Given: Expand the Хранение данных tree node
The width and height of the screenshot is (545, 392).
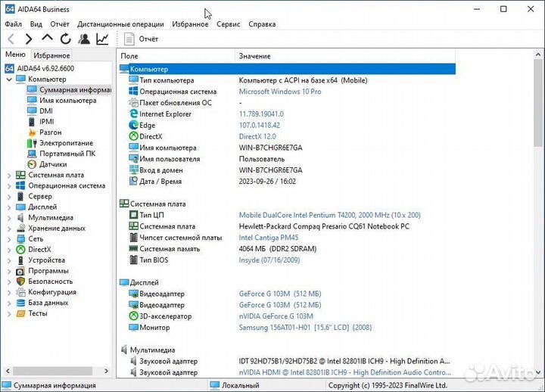Looking at the screenshot, I should [9, 229].
